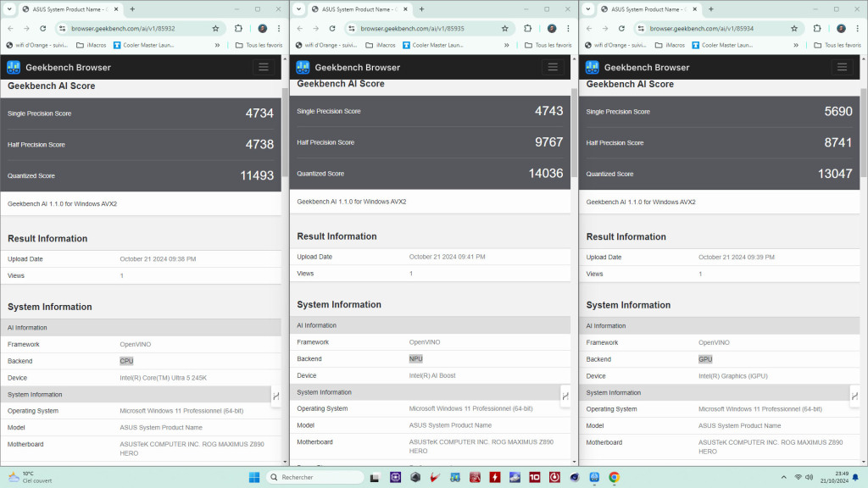
Task: Click the Geekbench logo in the right window
Action: [593, 68]
